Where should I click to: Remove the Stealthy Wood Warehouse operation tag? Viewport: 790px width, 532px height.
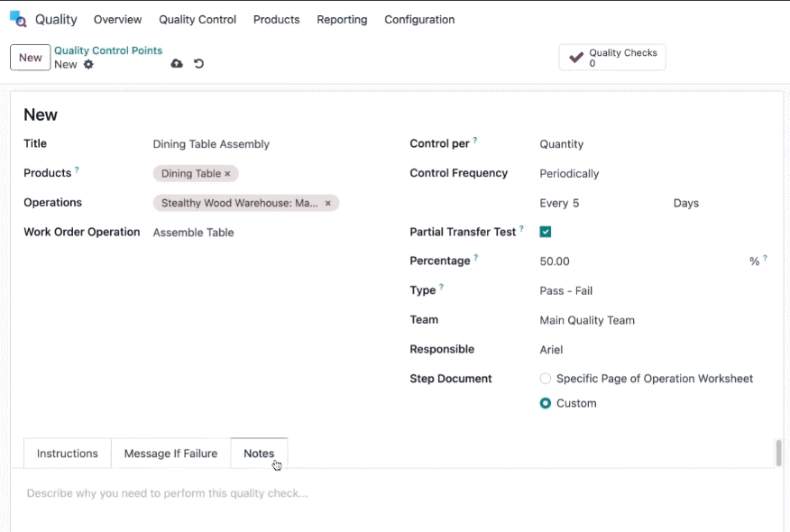pos(328,203)
